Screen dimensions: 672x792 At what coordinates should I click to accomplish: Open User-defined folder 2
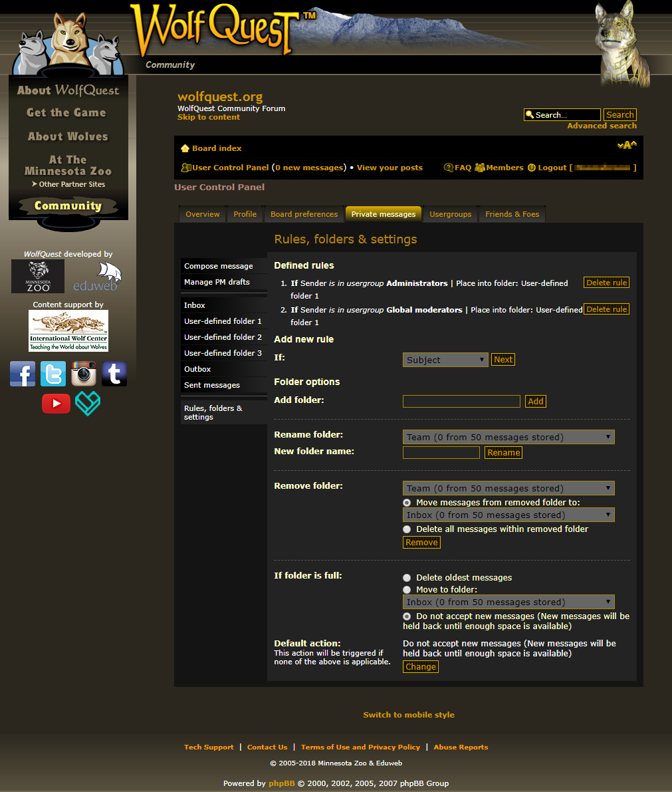[223, 337]
